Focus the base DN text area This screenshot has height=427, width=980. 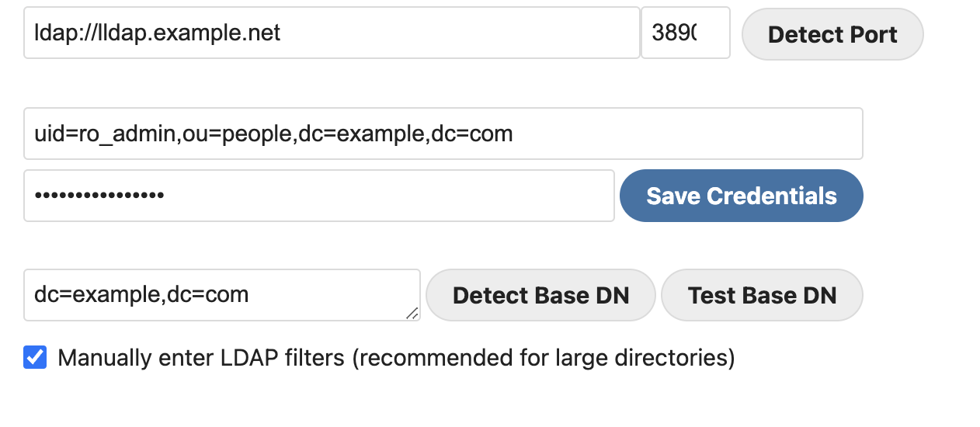point(221,295)
